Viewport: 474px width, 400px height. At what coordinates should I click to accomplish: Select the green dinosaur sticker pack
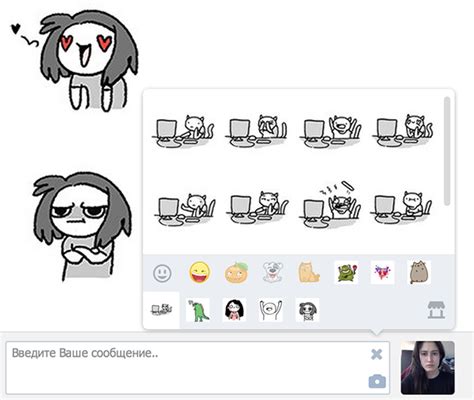coord(198,310)
